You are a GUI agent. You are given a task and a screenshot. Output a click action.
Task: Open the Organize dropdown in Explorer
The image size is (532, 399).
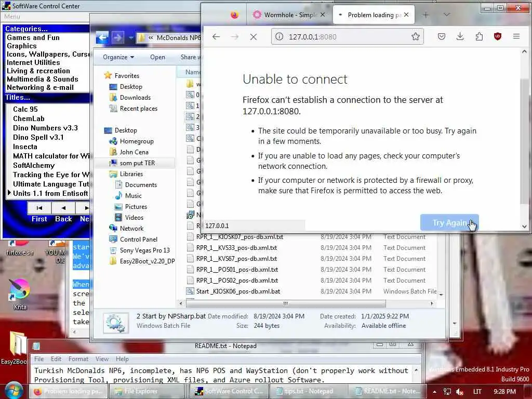(x=118, y=57)
